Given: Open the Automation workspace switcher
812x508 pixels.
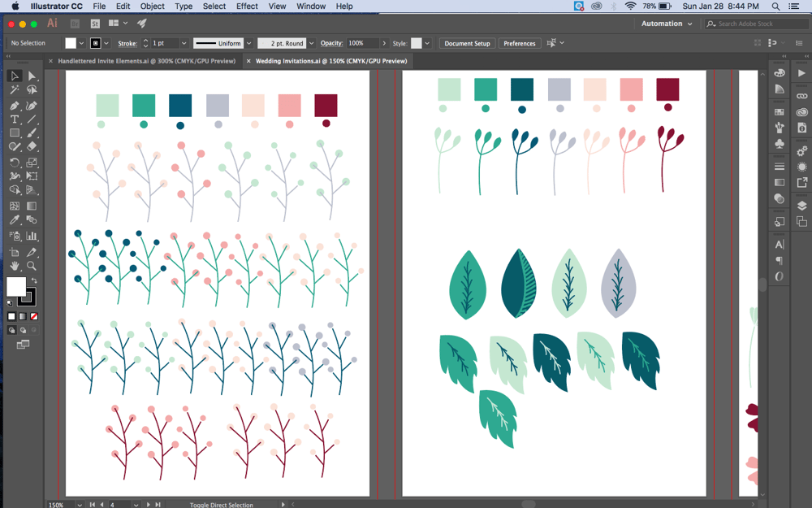Looking at the screenshot, I should (667, 24).
